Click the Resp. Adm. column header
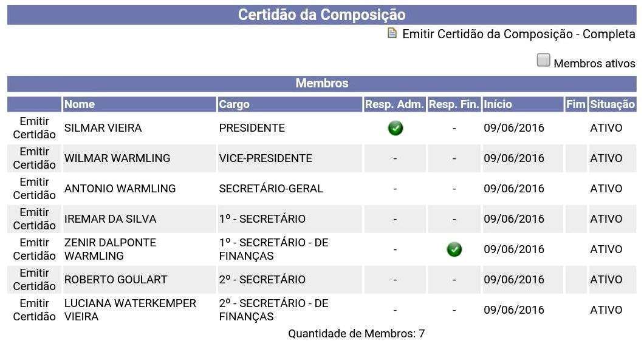The image size is (644, 341). coord(394,104)
